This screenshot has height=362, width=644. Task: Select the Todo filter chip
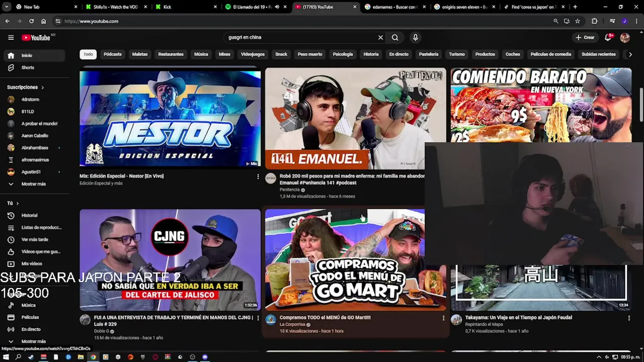[x=88, y=54]
